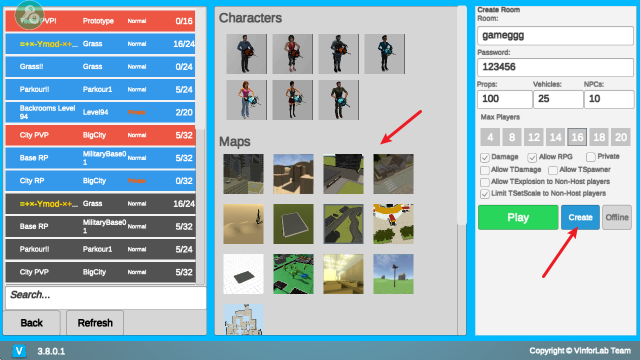Choose the green blocky city map
640x360 pixels.
tap(293, 274)
